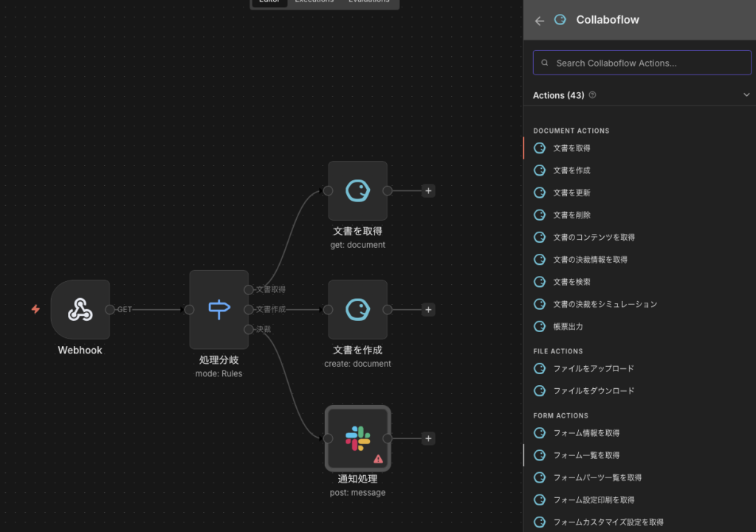Viewport: 756px width, 532px height.
Task: Select the 帳票出力 action
Action: point(568,326)
